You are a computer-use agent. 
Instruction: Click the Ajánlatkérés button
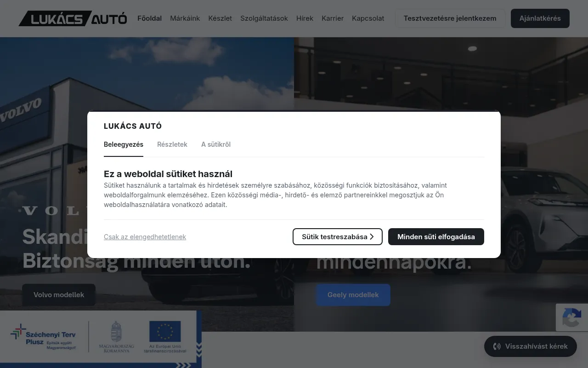(540, 18)
